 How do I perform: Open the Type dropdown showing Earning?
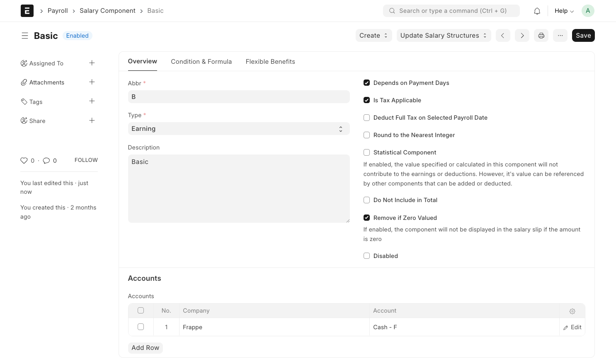238,129
